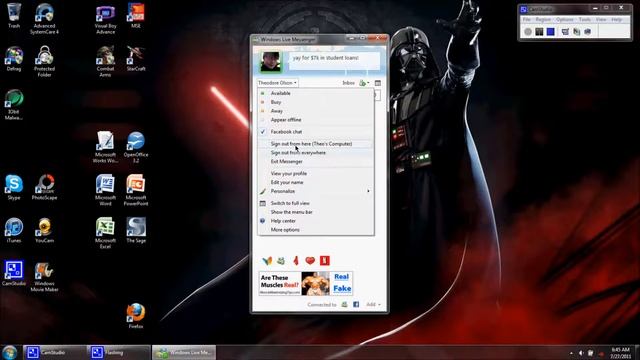Click the red figure icon in Messenger

pyautogui.click(x=296, y=260)
